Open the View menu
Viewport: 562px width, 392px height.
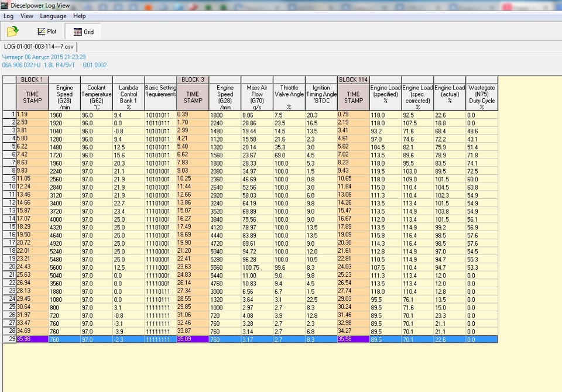pyautogui.click(x=27, y=16)
